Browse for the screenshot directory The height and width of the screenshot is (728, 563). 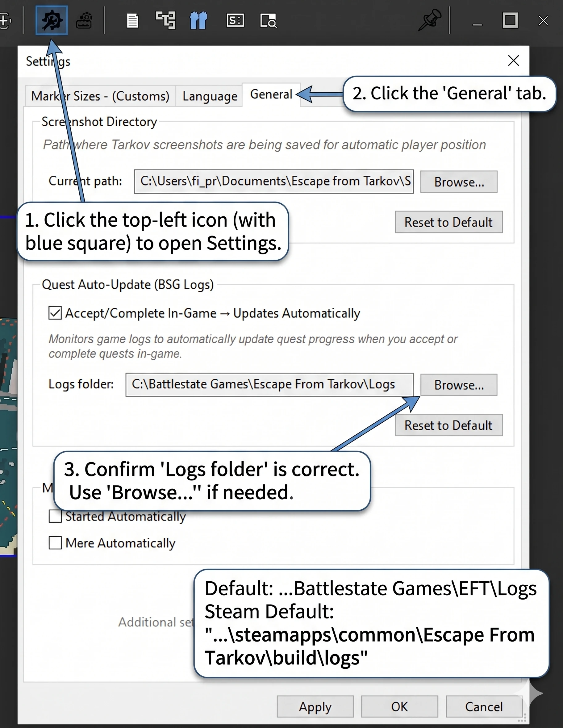pos(459,182)
